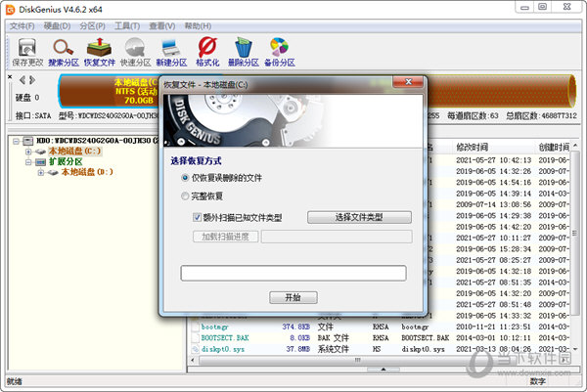The width and height of the screenshot is (587, 392).
Task: Go to next disk with right arrow
Action: [x=32, y=80]
